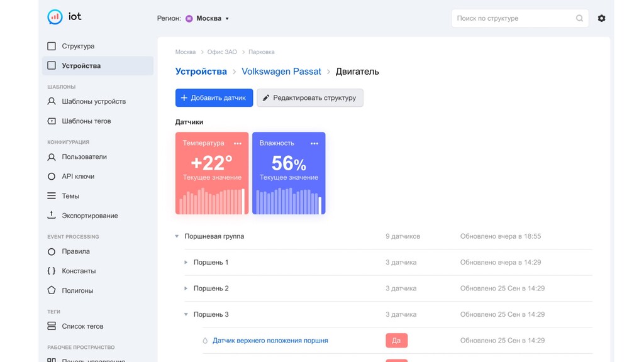Expand the Поршень 2 row
The height and width of the screenshot is (362, 644).
pos(186,288)
